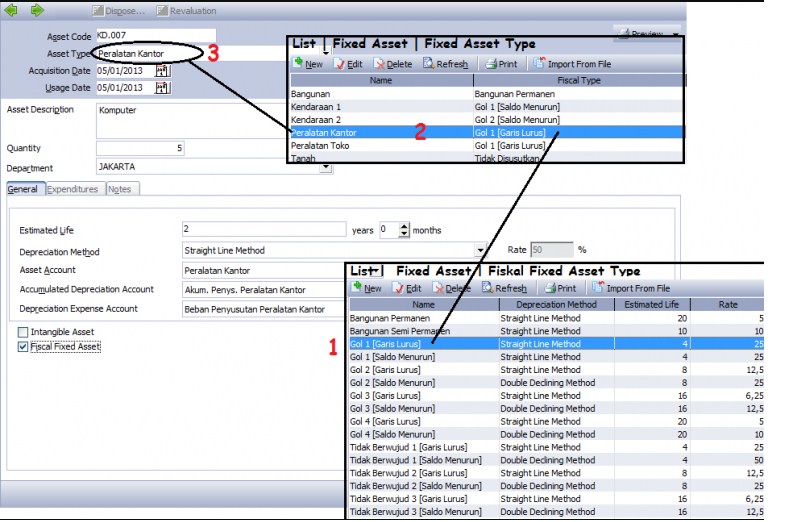Open the Usage Date calendar picker
799x522 pixels.
(164, 88)
